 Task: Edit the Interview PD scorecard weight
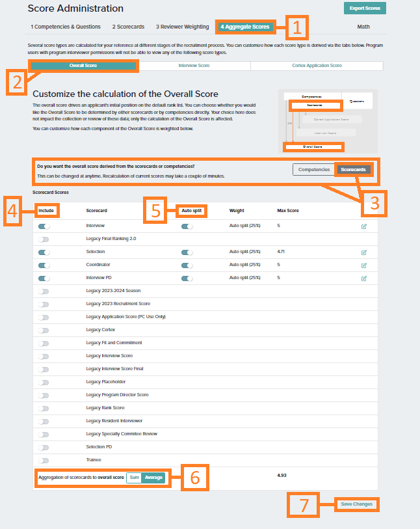coord(363,278)
